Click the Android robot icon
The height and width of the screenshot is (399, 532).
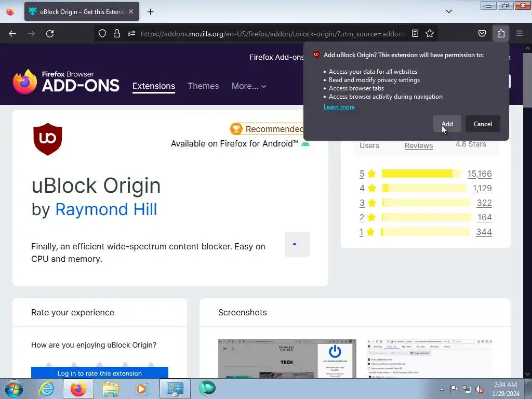[x=305, y=144]
